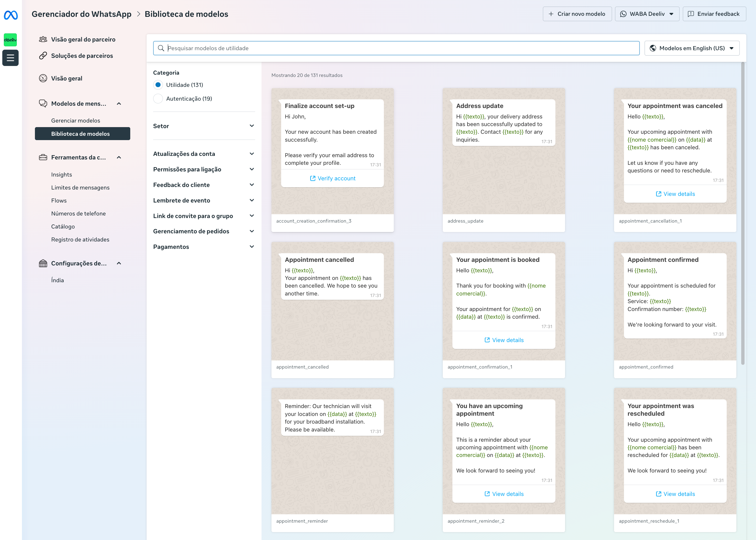The width and height of the screenshot is (756, 540).
Task: Click the Ferramentas briefcase icon
Action: [43, 157]
